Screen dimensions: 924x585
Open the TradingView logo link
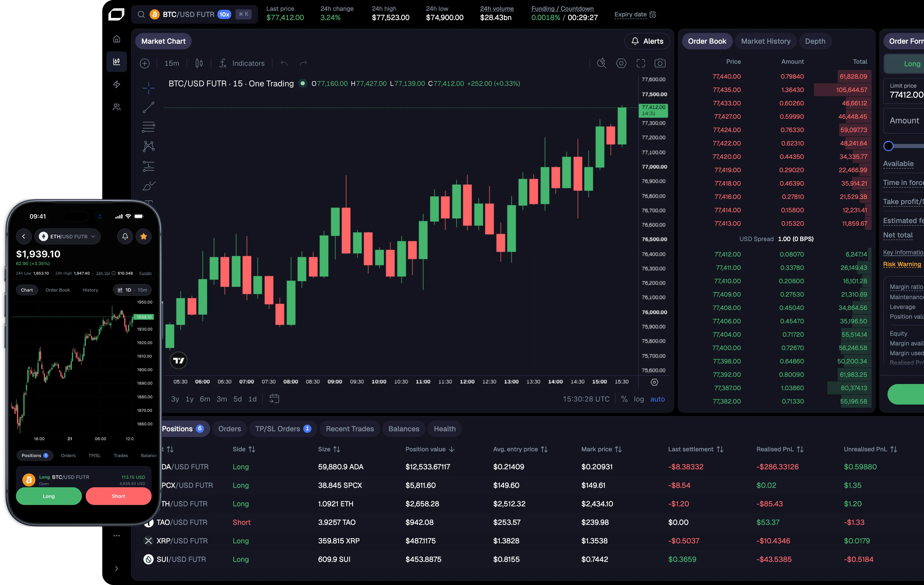(x=178, y=360)
